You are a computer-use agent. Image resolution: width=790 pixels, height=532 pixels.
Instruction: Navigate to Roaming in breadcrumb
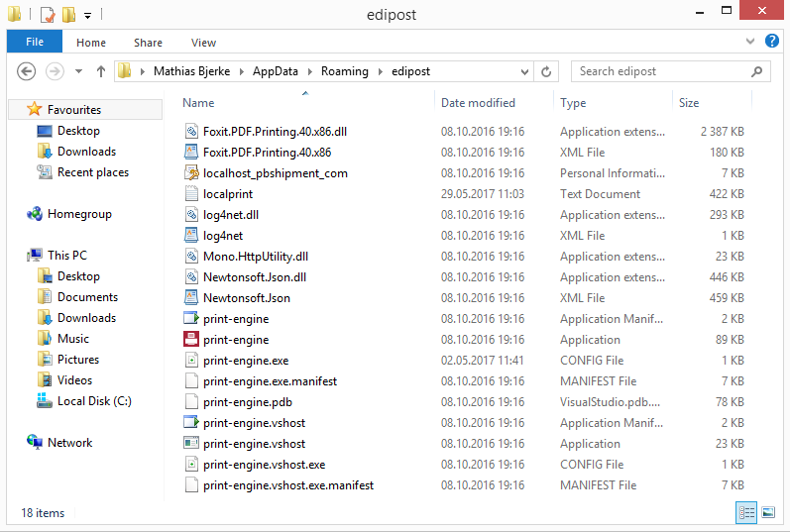[345, 71]
